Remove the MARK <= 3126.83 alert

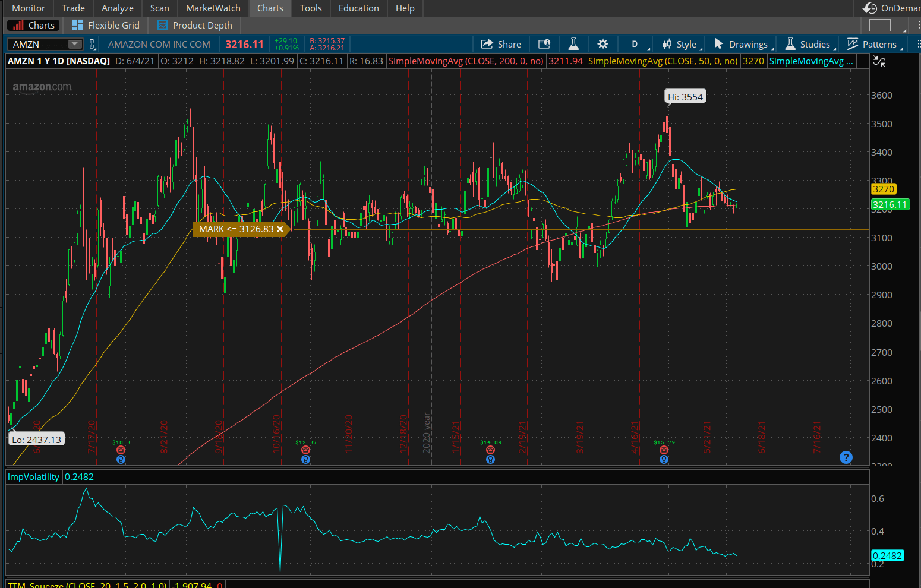click(280, 229)
